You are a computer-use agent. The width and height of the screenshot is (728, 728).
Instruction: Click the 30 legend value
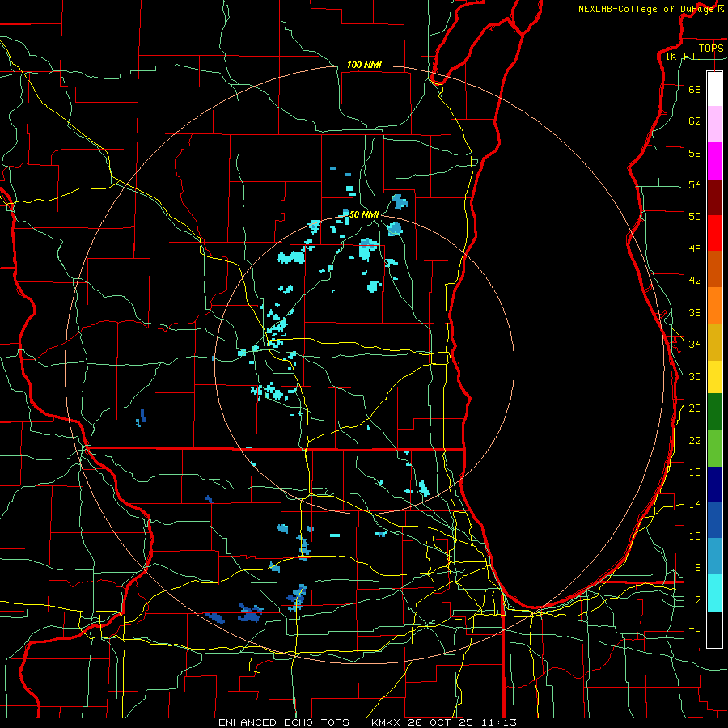coord(695,376)
